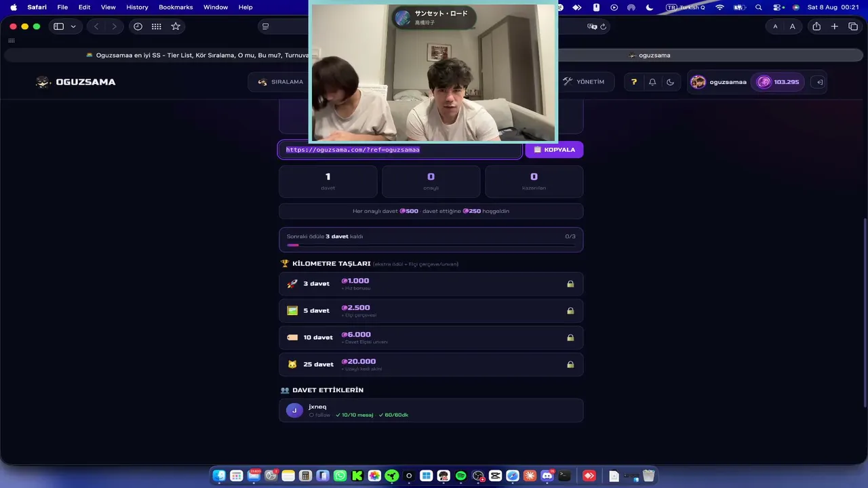
Task: Open Wi-Fi status in the menu bar
Action: click(719, 7)
